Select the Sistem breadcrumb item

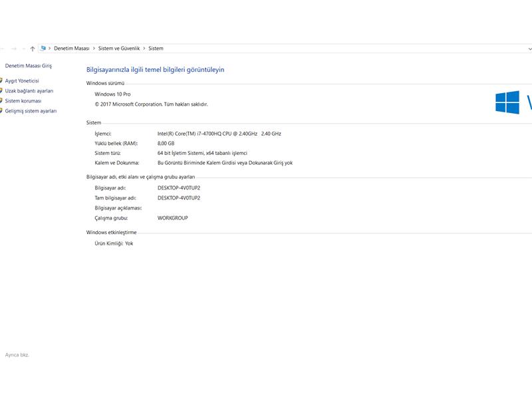click(156, 49)
